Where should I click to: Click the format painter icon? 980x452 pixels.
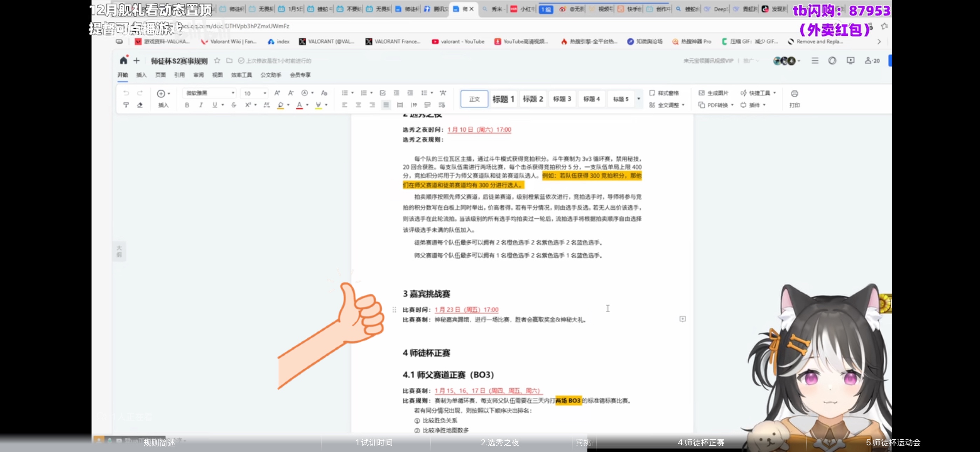click(126, 105)
